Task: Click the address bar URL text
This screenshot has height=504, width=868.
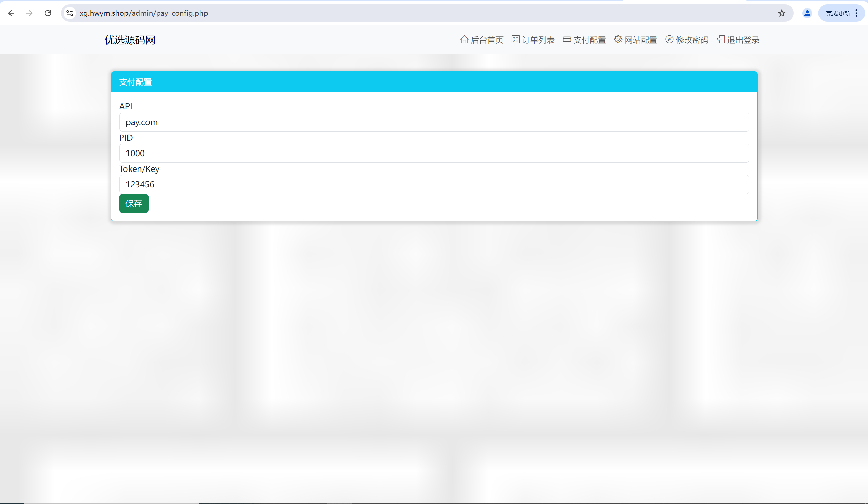Action: (144, 13)
